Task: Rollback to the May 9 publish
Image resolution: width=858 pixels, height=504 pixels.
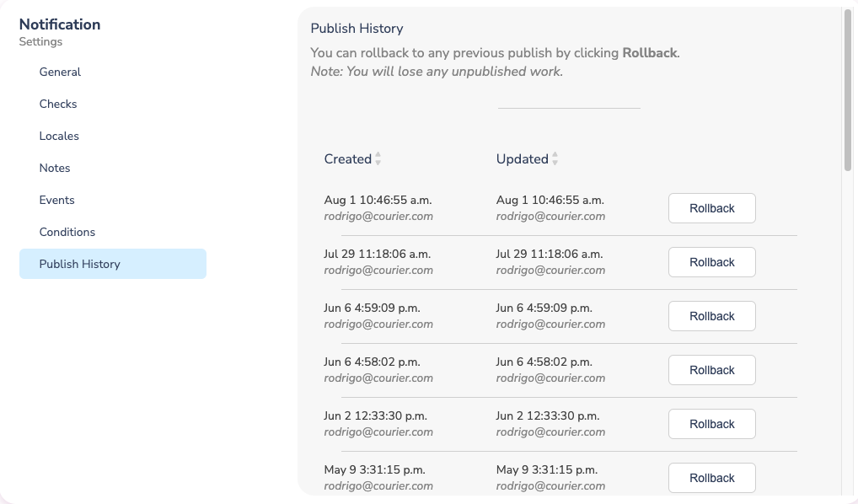Action: (x=711, y=478)
